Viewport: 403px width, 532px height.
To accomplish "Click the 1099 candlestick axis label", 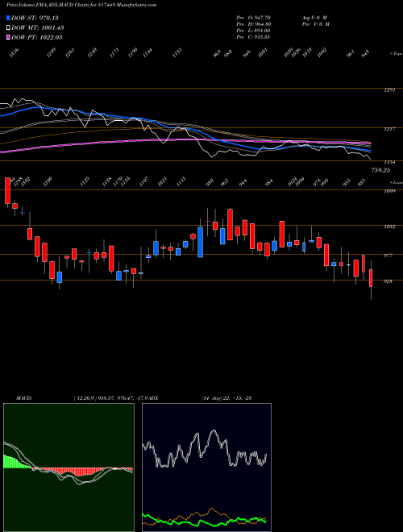I will [389, 191].
